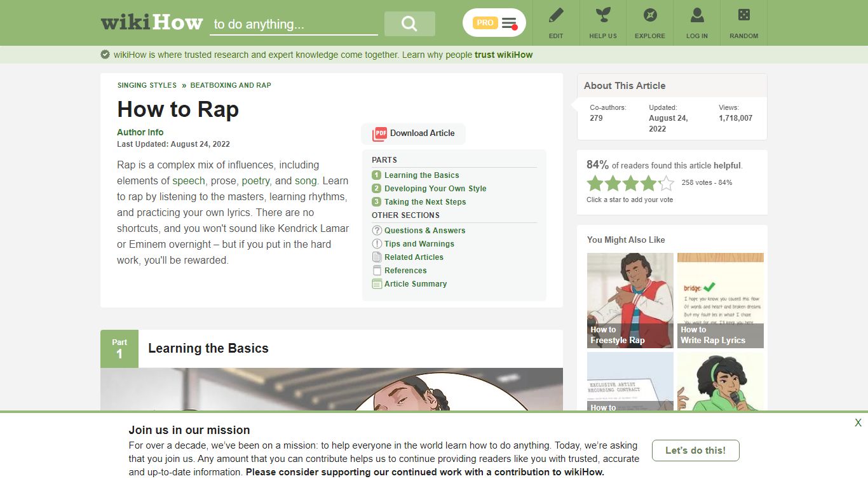Screen dimensions: 868x488
Task: Click the Let's do this! button
Action: pyautogui.click(x=696, y=451)
